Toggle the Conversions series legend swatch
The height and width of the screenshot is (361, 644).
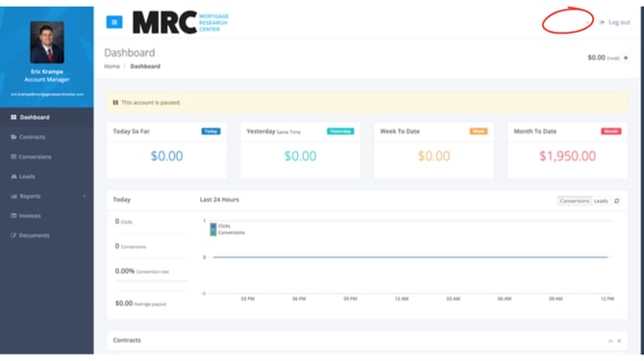(x=213, y=232)
